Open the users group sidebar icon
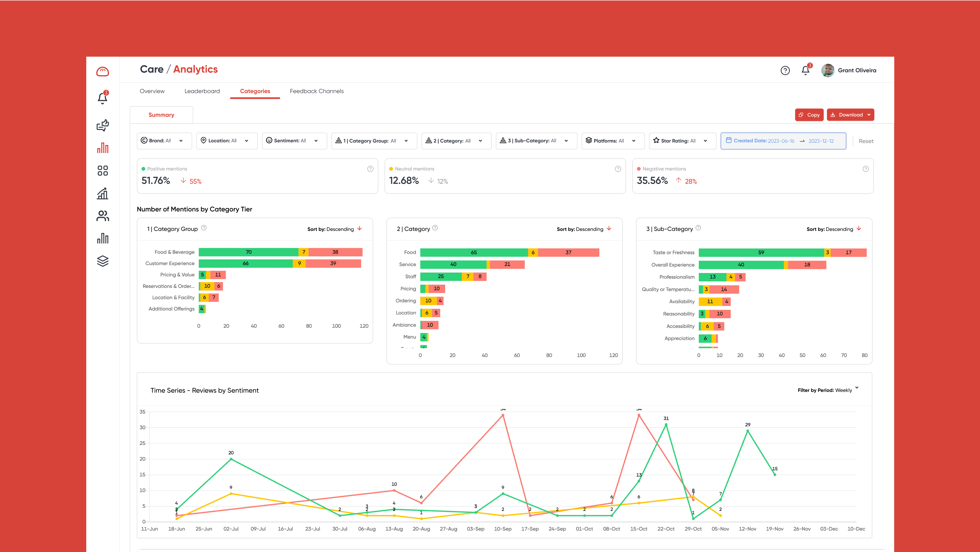The height and width of the screenshot is (552, 980). (x=102, y=216)
